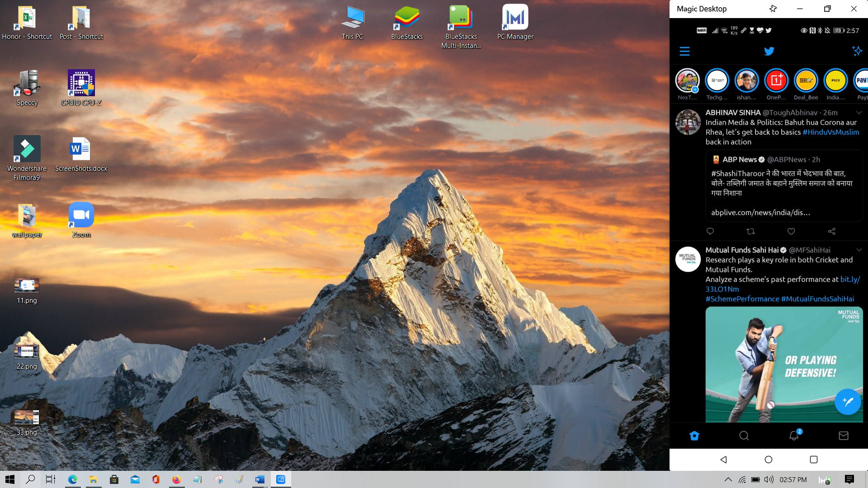868x488 pixels.
Task: Open Firefox from the taskbar
Action: click(x=176, y=479)
